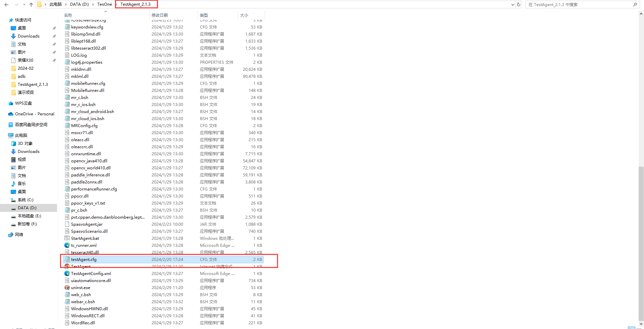Click SpasvoAgent.jar file icon
Screen dimensions: 644x329
coord(67,224)
